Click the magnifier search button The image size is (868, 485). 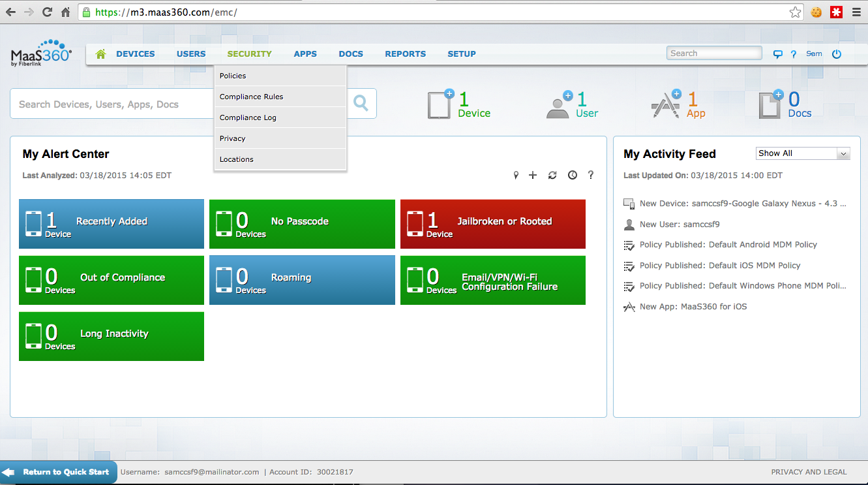361,103
